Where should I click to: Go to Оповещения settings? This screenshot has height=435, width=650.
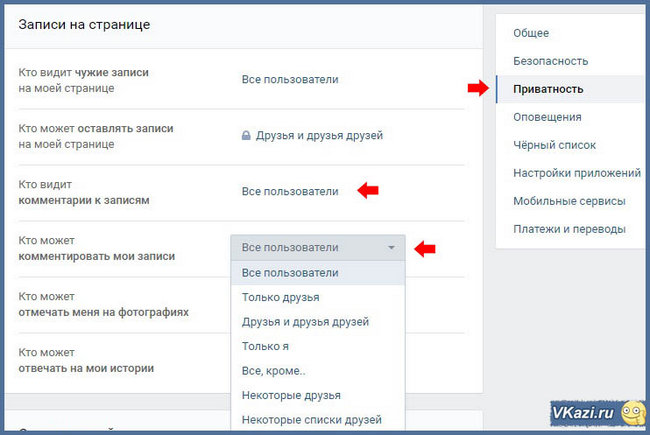[547, 117]
